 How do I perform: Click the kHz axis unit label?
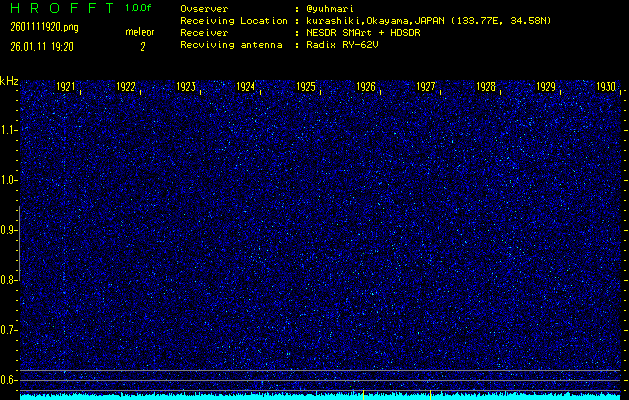tap(9, 81)
